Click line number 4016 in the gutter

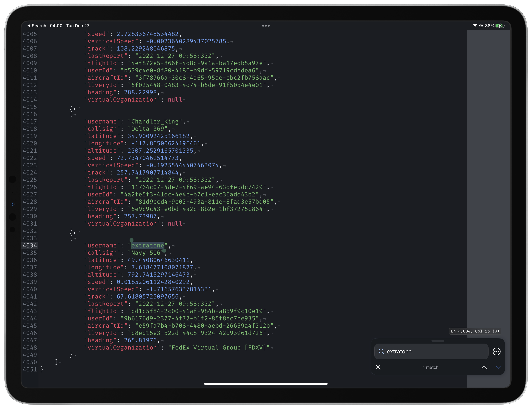(30, 114)
